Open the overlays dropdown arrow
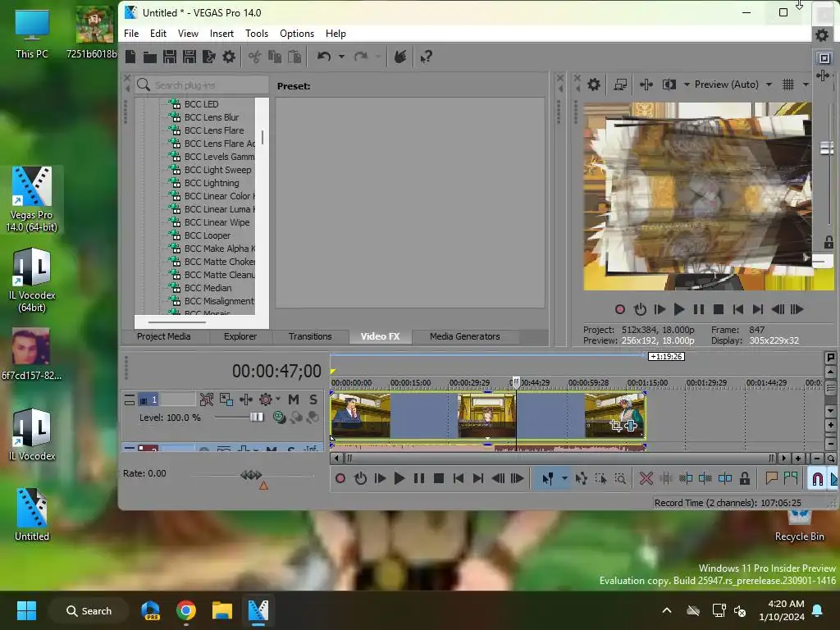 click(x=806, y=84)
